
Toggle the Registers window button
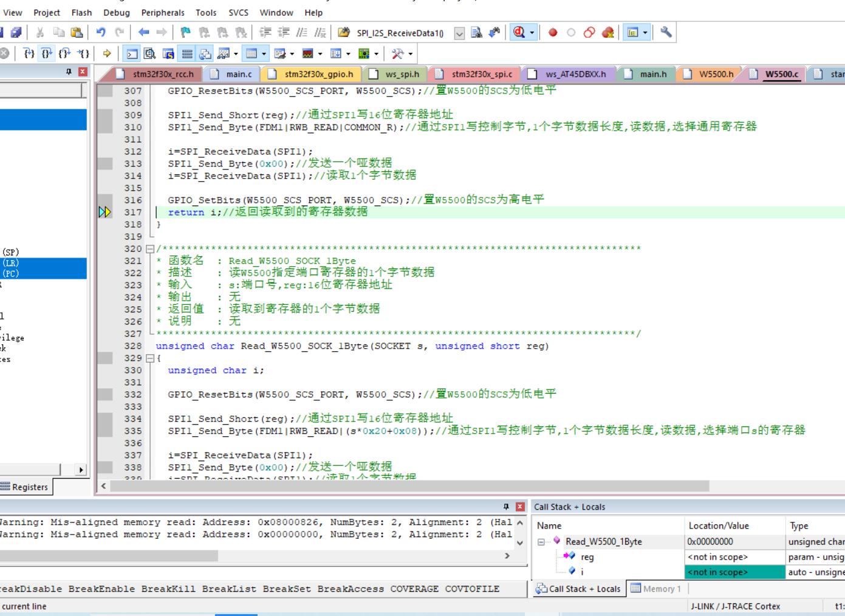coord(187,54)
